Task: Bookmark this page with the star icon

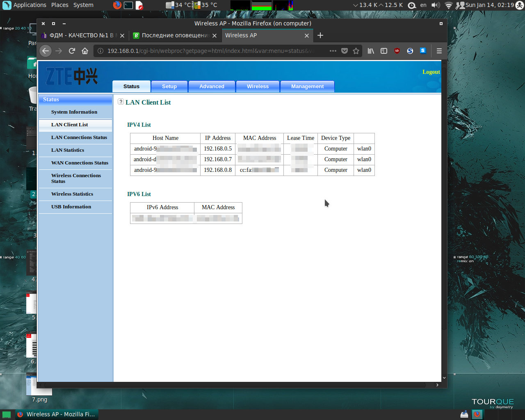Action: (x=356, y=51)
